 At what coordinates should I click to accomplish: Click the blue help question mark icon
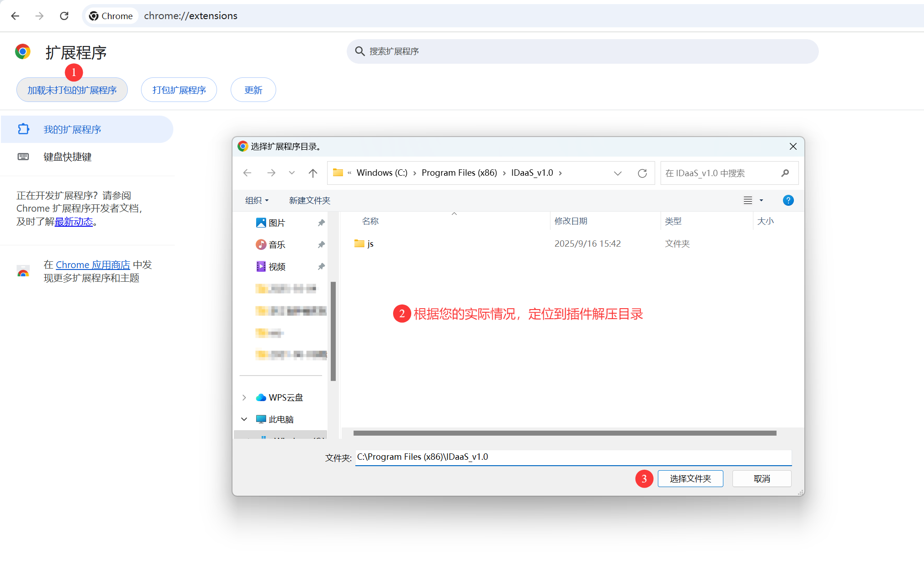tap(788, 200)
